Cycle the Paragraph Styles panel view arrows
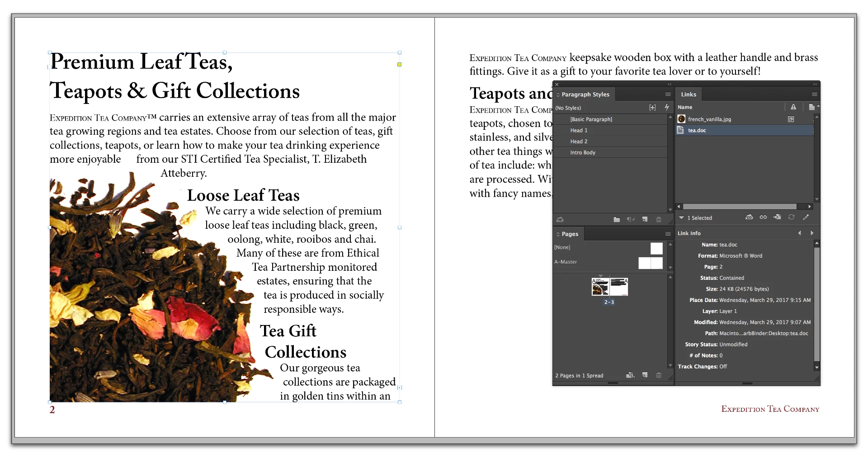Screen dimensions: 868x457 558,94
